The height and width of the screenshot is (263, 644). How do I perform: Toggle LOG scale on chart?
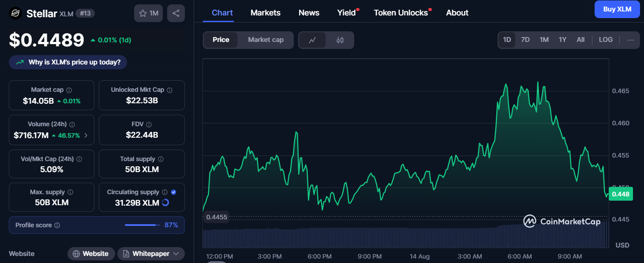606,40
